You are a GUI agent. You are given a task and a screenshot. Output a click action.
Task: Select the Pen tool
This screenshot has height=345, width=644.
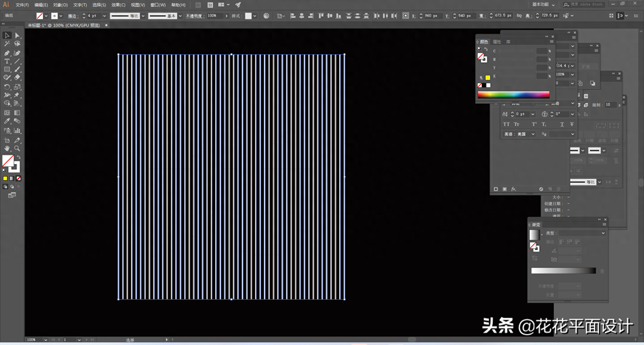coord(7,53)
